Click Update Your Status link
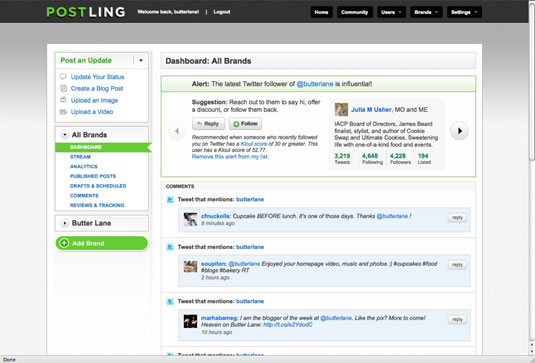 point(97,77)
